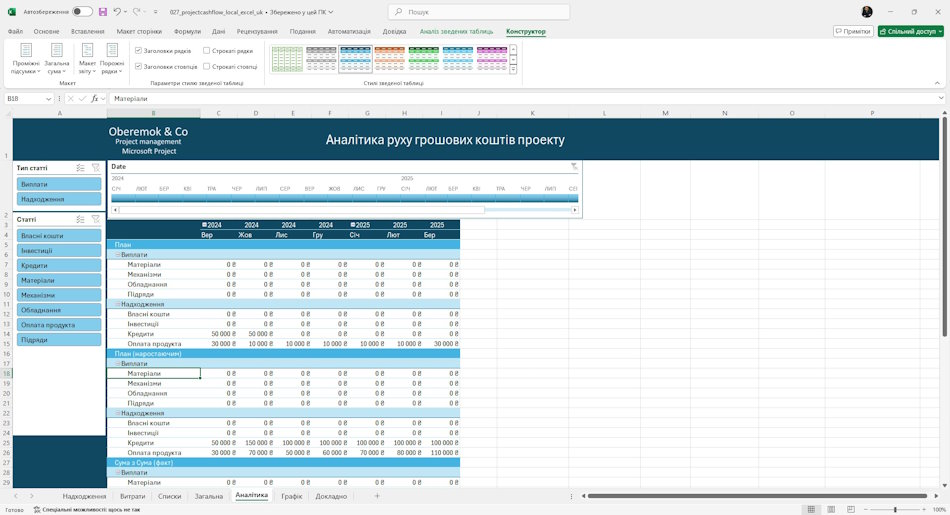Toggle Надходження slicer item
Screen dimensions: 950x515
click(x=59, y=199)
